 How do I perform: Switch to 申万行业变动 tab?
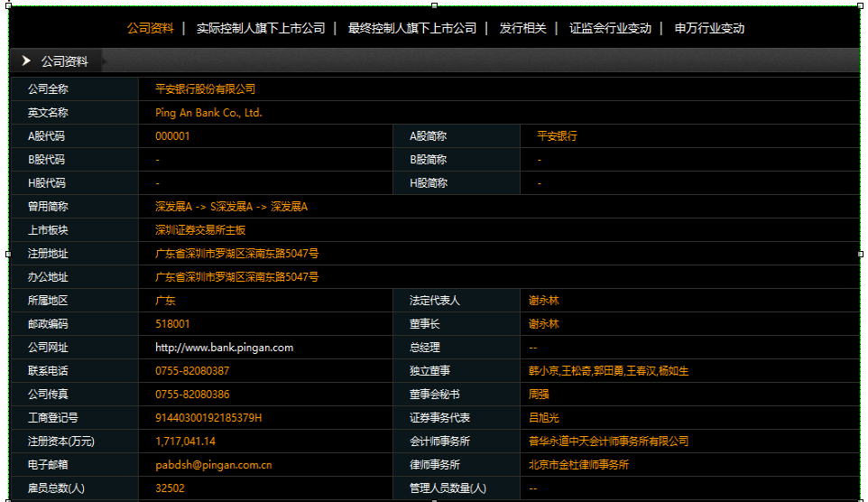coord(709,28)
